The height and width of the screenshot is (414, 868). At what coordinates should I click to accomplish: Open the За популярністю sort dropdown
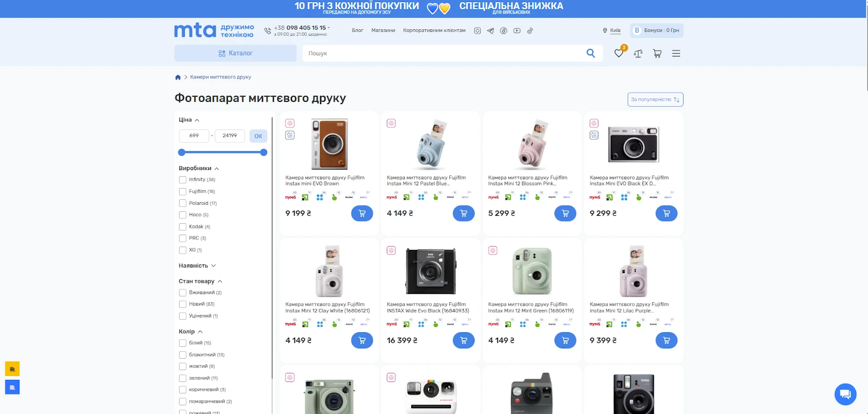coord(655,100)
